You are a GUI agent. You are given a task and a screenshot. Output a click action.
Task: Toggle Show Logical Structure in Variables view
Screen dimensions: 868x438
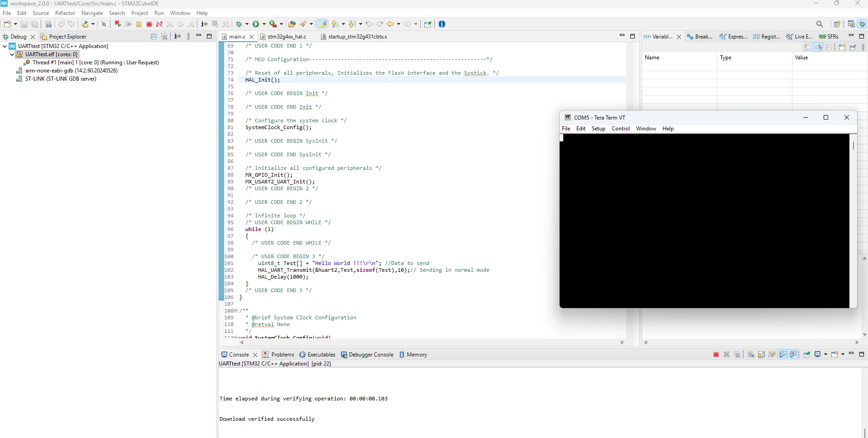pyautogui.click(x=818, y=47)
